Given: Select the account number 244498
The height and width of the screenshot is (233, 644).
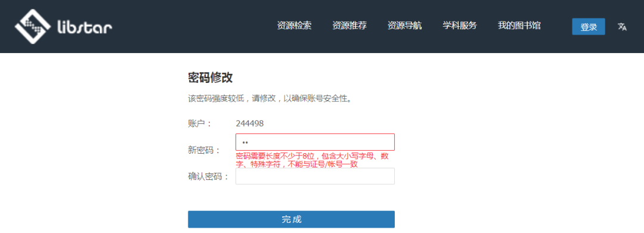Looking at the screenshot, I should point(250,123).
